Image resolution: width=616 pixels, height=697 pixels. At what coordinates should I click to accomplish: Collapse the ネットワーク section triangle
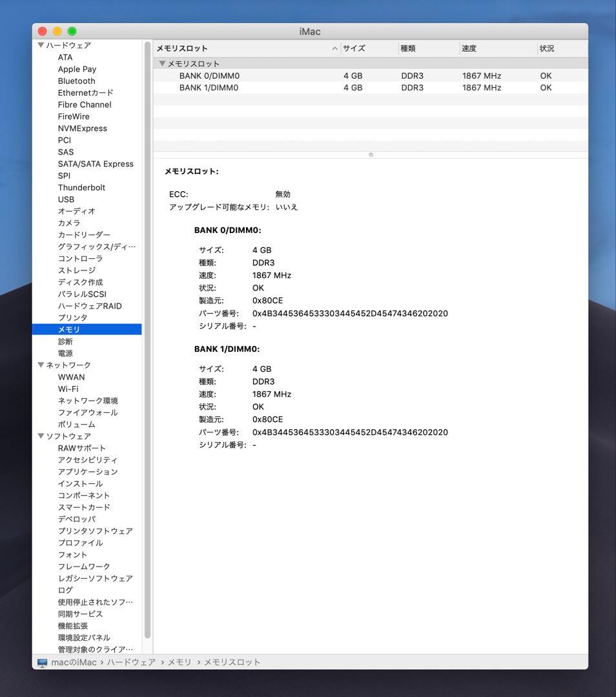tap(41, 365)
